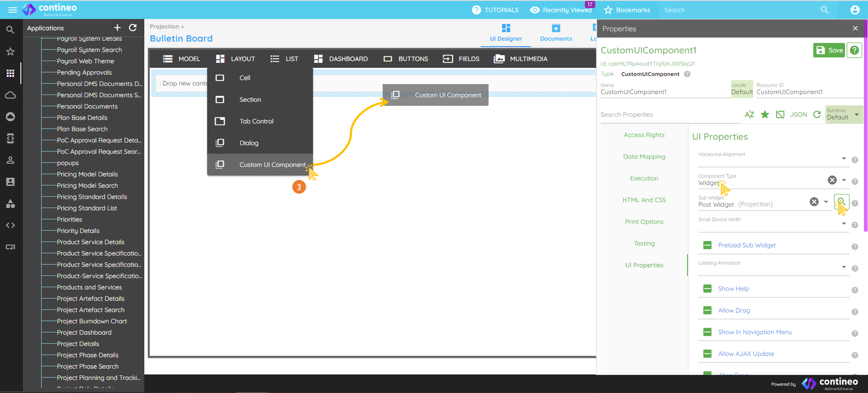Save the CustomUIComponent1 properties
The height and width of the screenshot is (393, 868).
(829, 50)
